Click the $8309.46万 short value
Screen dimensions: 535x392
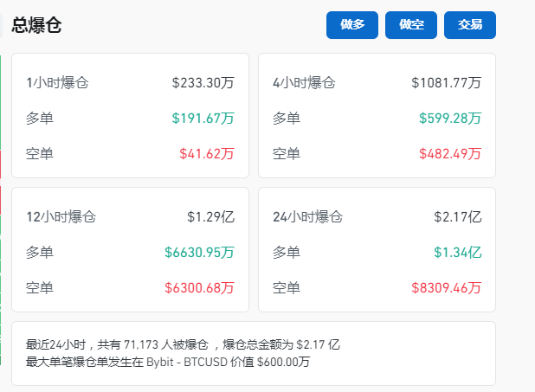click(x=447, y=287)
